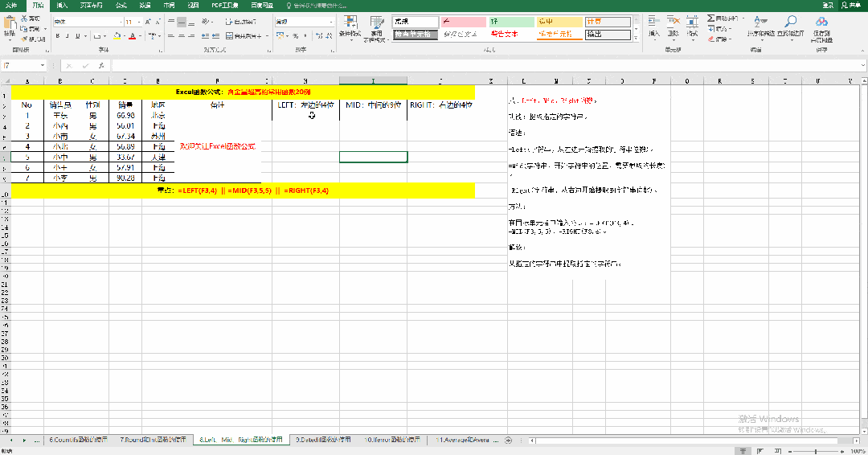Open the 6.Countifs sheet tab
This screenshot has height=455, width=868.
78,440
